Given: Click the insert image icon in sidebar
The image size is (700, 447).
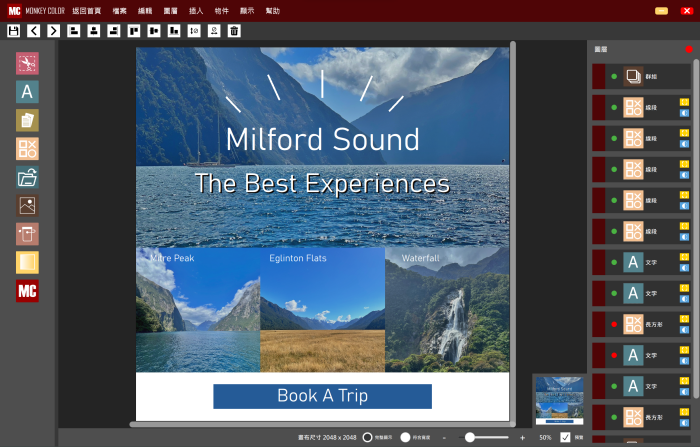Looking at the screenshot, I should click(x=27, y=206).
